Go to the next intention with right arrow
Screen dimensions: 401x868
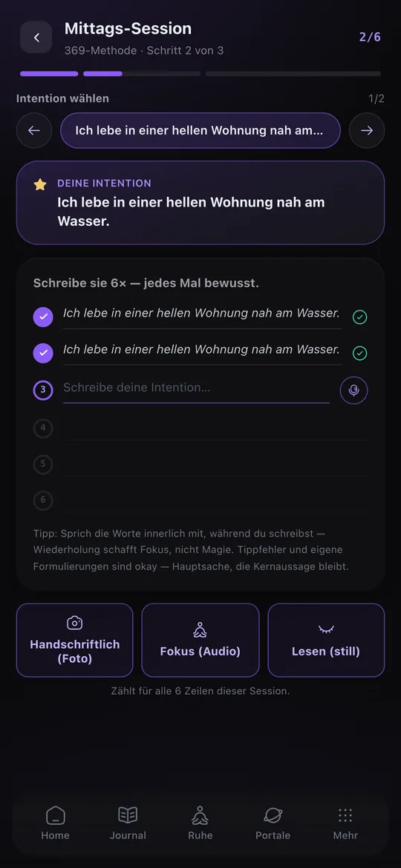click(367, 131)
